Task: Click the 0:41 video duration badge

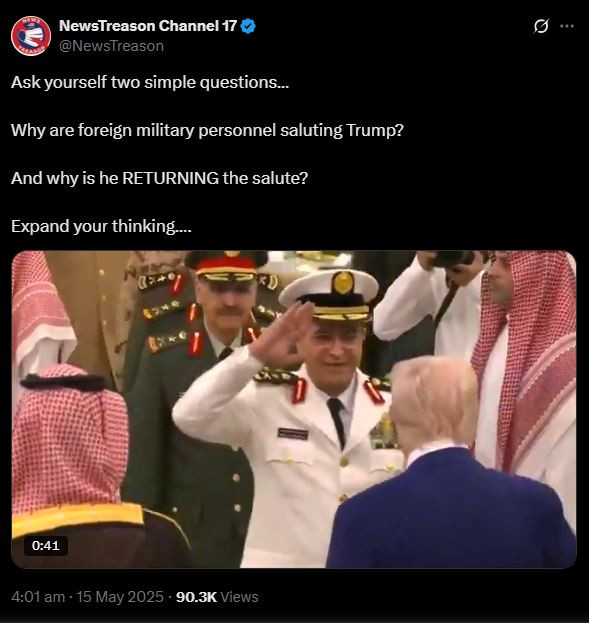Action: tap(46, 546)
